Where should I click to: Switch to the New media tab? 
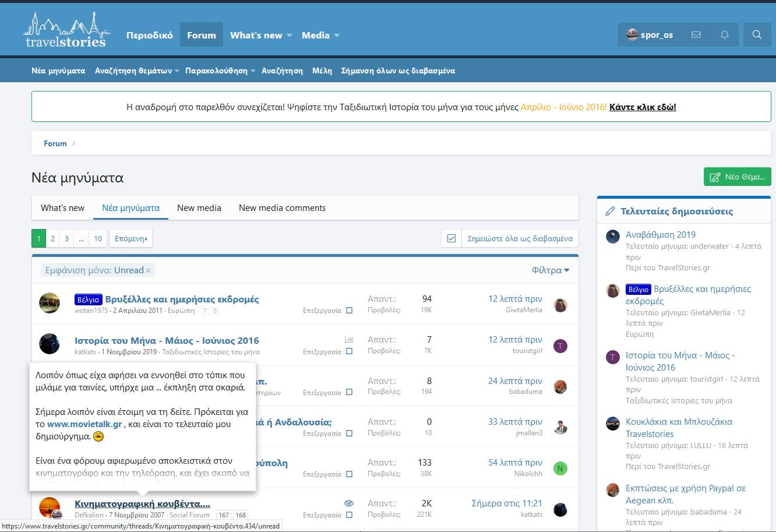coord(199,208)
